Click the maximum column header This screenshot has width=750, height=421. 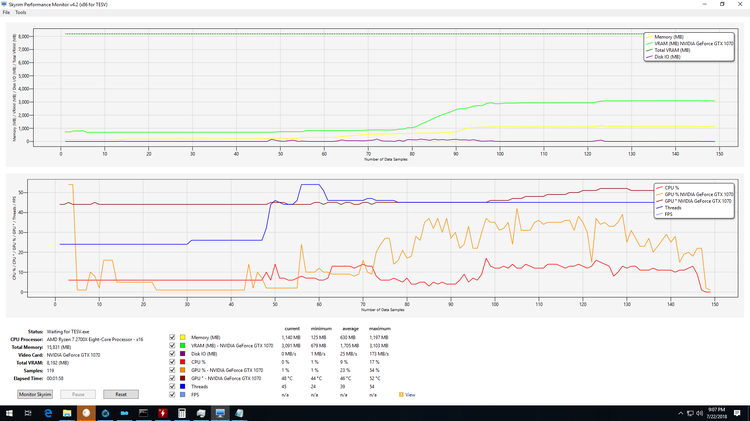(x=380, y=329)
